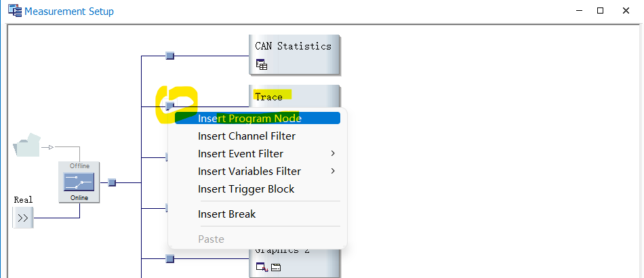Click the CAN Statistics block's table icon
The height and width of the screenshot is (278, 644).
click(262, 65)
